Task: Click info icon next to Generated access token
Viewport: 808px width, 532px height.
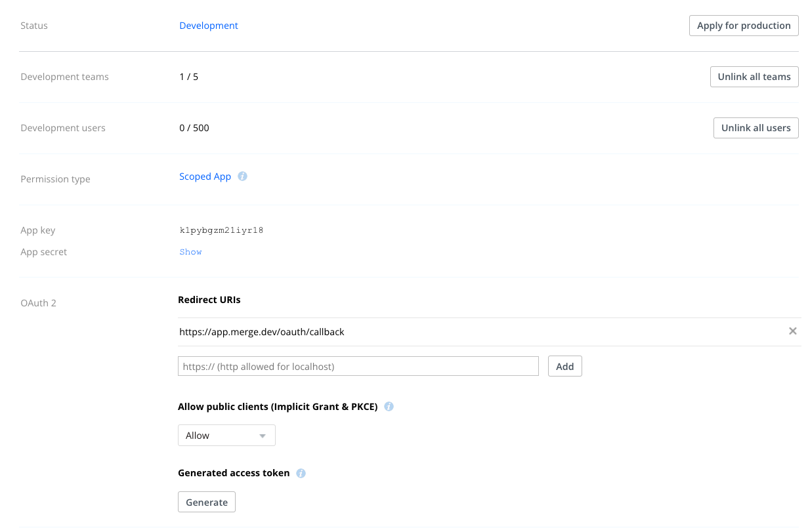Action: pos(301,474)
